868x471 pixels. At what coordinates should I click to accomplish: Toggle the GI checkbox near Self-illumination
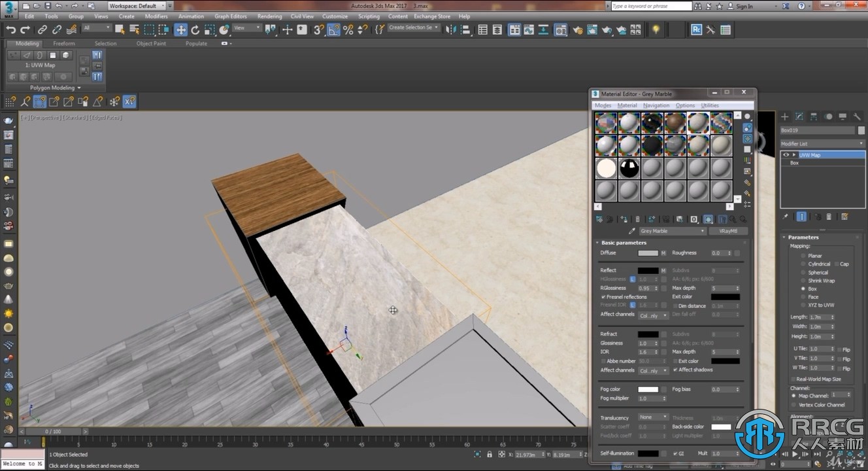tap(675, 453)
